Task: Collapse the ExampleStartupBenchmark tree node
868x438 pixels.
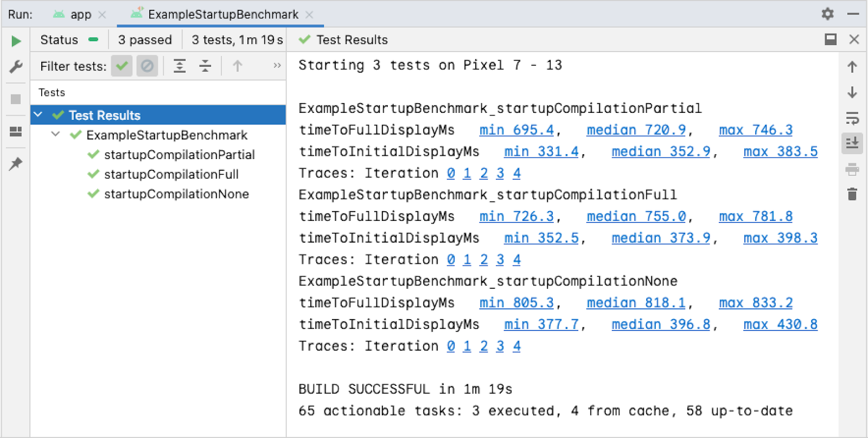Action: coord(55,135)
